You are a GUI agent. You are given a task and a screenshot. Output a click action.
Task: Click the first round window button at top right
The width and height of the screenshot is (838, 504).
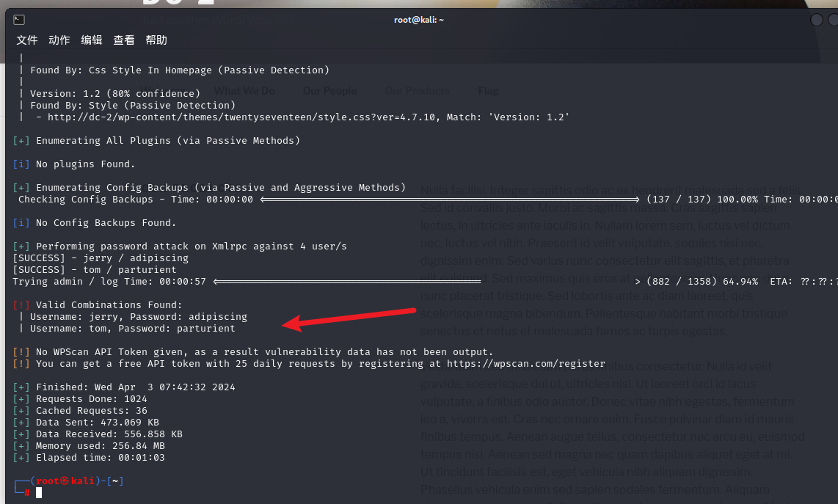[816, 20]
